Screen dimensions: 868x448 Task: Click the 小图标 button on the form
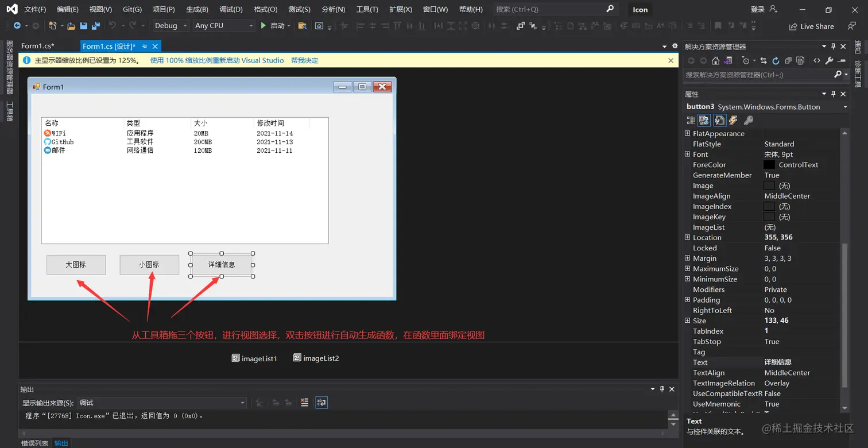point(149,265)
